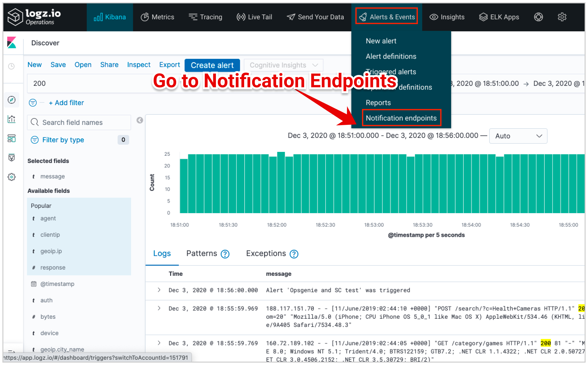588x365 pixels.
Task: Click Save in the Discover toolbar
Action: coord(58,65)
